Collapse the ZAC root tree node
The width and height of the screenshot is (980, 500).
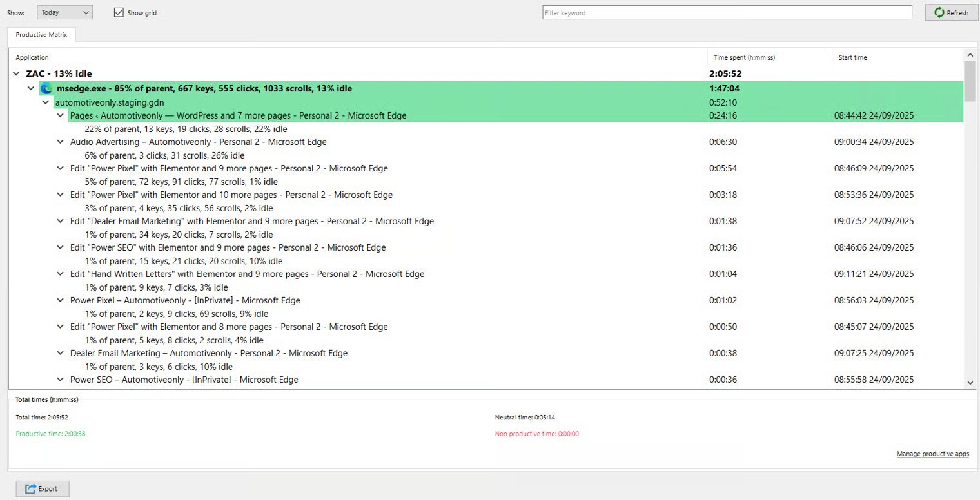pyautogui.click(x=16, y=74)
